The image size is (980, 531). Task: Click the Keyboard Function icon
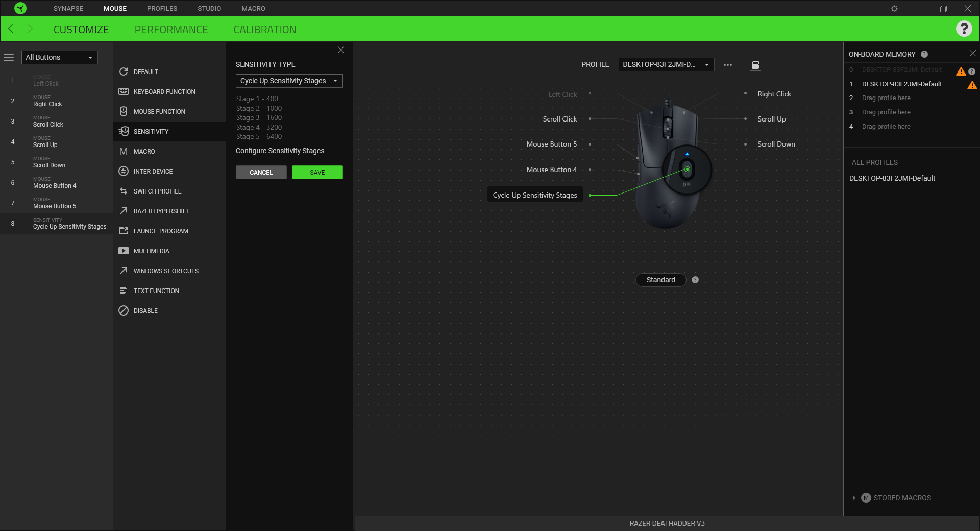click(x=124, y=91)
